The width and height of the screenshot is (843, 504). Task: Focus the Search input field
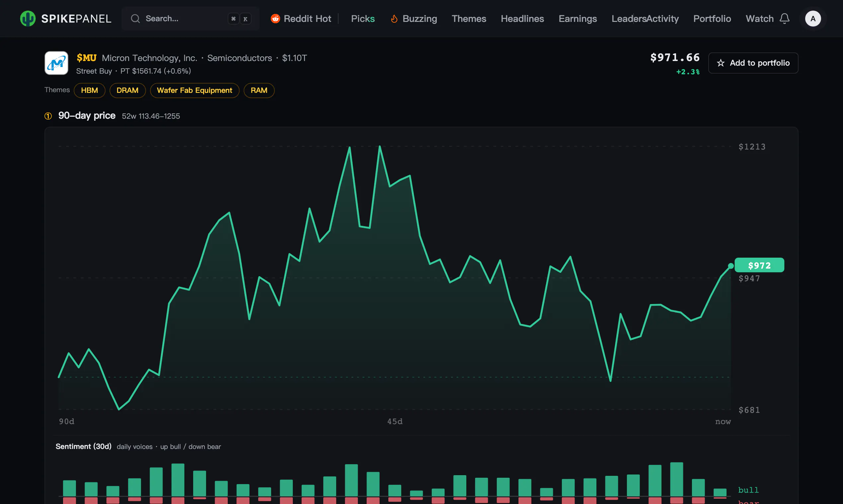[x=191, y=18]
